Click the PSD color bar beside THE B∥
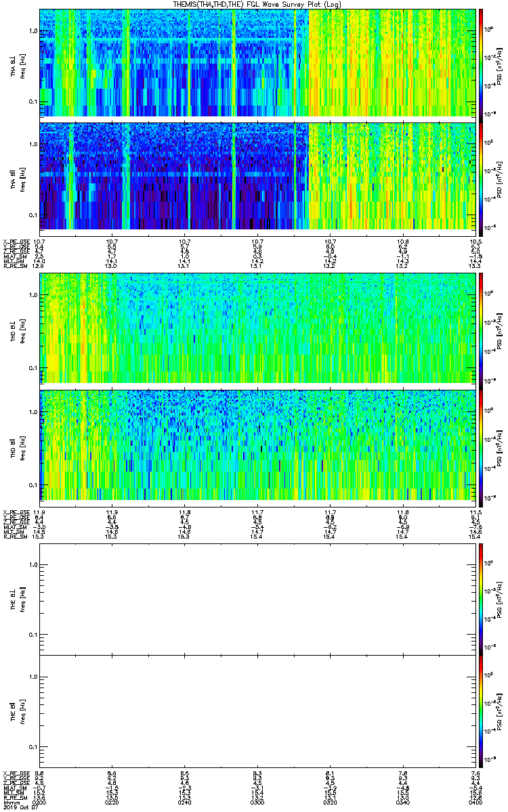This screenshot has height=812, width=508. click(481, 711)
